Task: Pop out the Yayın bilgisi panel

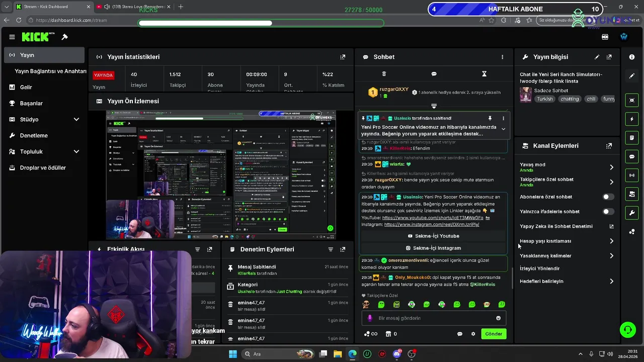Action: coord(609,57)
